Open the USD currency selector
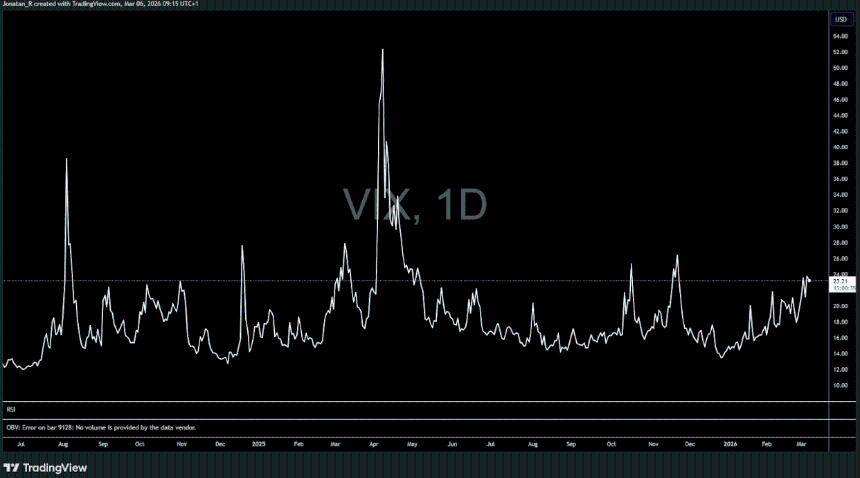860x478 pixels. coord(840,19)
